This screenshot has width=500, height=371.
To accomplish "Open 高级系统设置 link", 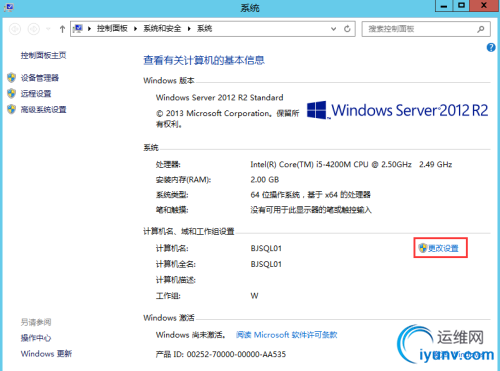I will click(43, 109).
